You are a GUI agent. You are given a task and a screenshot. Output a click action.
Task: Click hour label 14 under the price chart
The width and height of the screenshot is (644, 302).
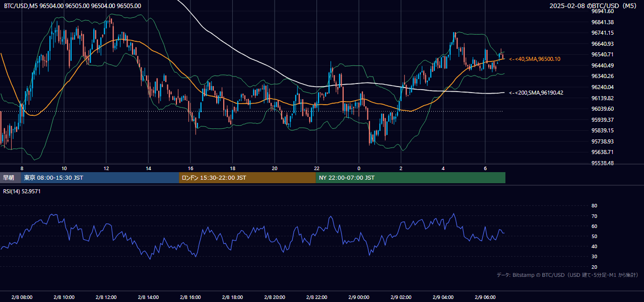click(x=148, y=168)
